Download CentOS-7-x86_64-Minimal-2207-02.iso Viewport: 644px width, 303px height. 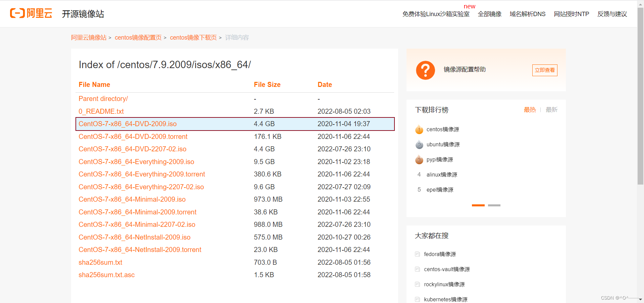137,224
